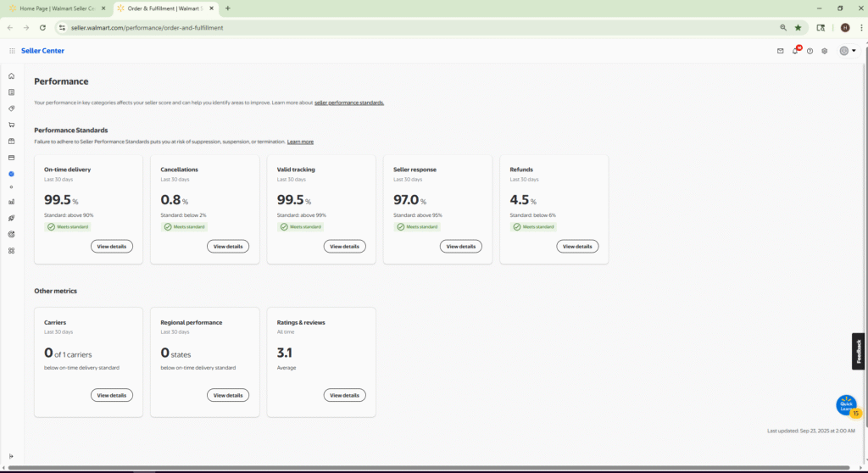Click the price tag icon in sidebar
The width and height of the screenshot is (868, 473).
pyautogui.click(x=11, y=109)
